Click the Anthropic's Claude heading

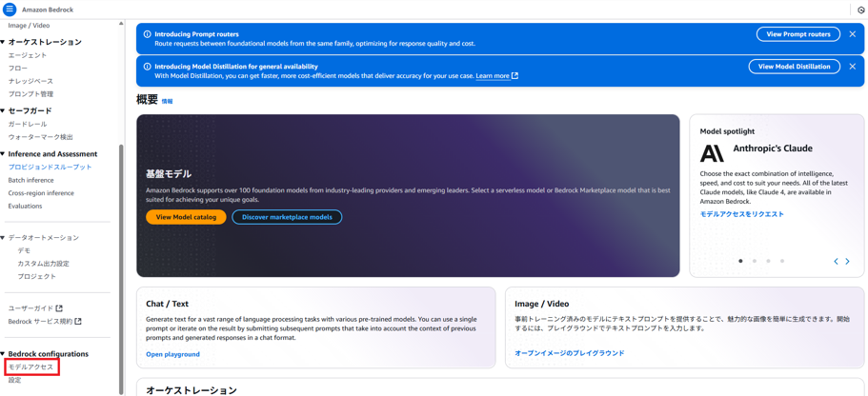pyautogui.click(x=773, y=148)
